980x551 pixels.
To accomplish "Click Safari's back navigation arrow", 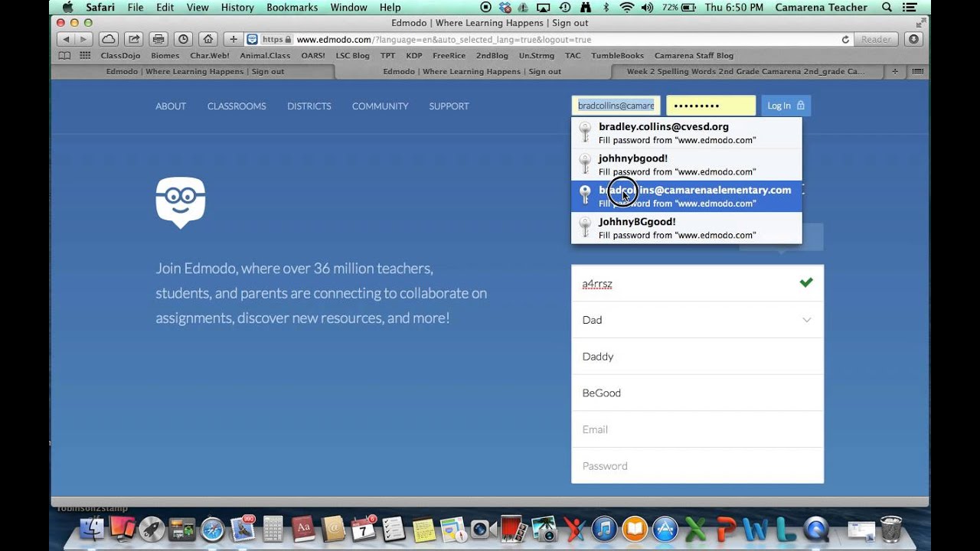I will coord(67,39).
